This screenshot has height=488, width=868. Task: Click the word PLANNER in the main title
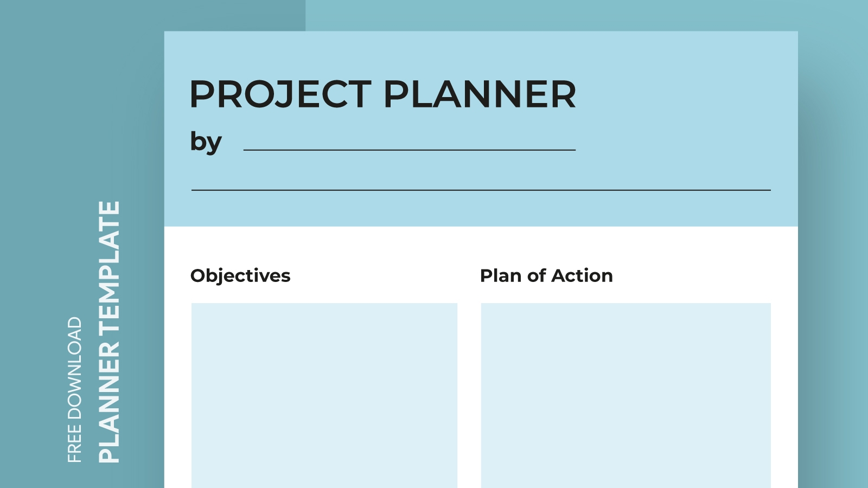click(x=480, y=94)
